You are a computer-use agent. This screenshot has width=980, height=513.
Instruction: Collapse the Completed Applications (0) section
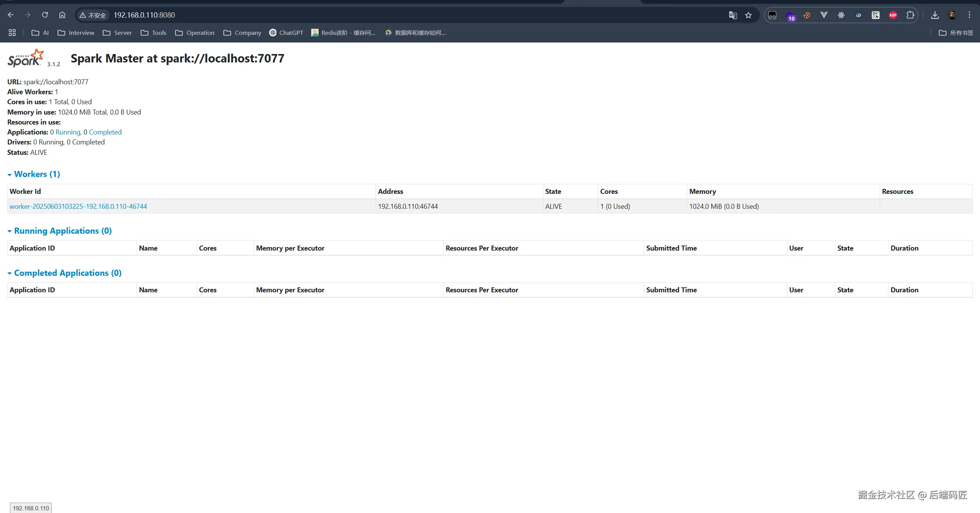pos(67,273)
